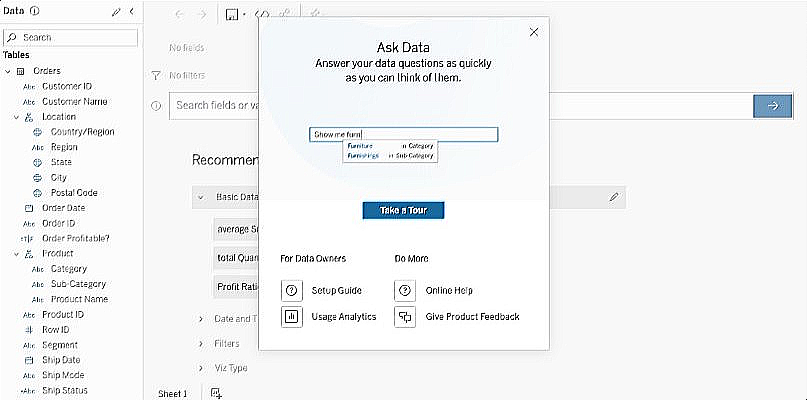Click the boolean icon of Order Profitable?
Viewport: 807px width, 400px height.
tap(27, 239)
